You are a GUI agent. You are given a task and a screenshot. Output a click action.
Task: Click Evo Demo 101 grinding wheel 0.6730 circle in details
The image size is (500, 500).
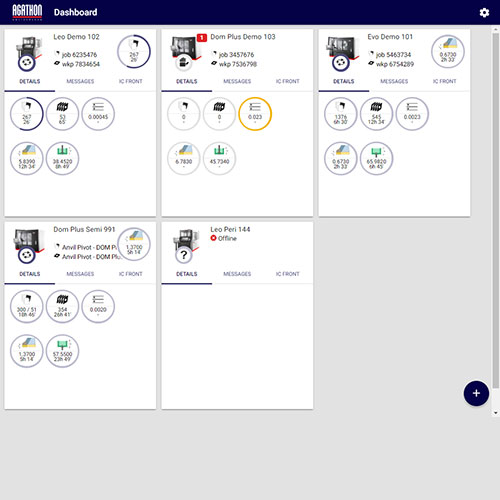click(341, 158)
